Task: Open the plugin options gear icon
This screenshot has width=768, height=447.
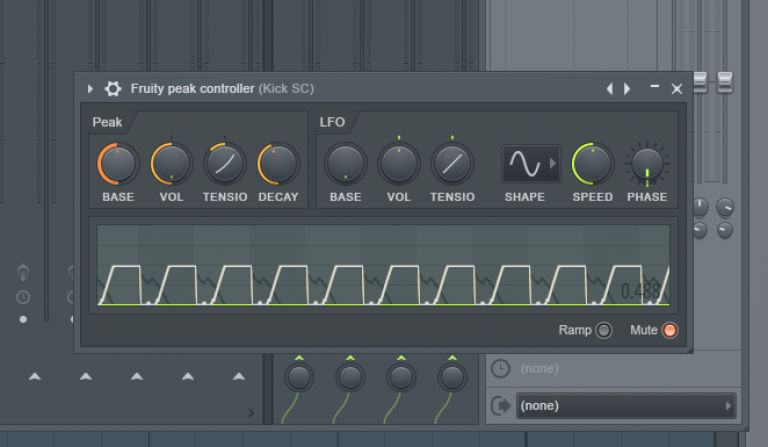Action: pyautogui.click(x=113, y=89)
